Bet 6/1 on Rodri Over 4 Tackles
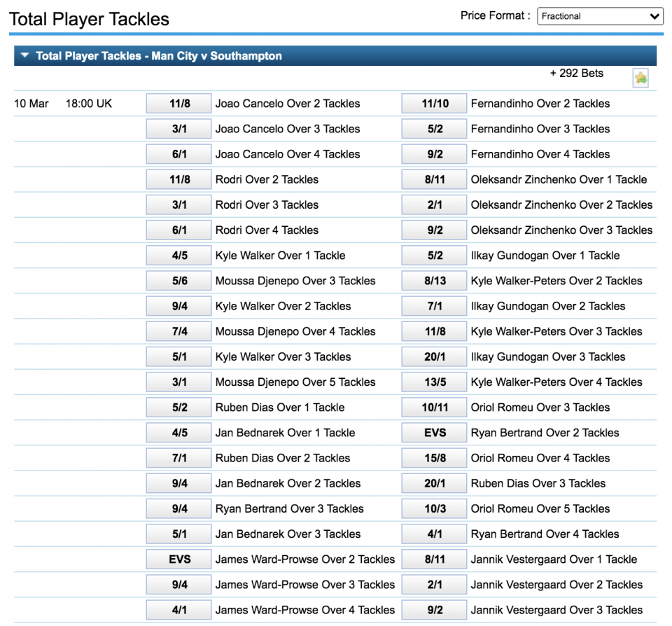 tap(178, 230)
